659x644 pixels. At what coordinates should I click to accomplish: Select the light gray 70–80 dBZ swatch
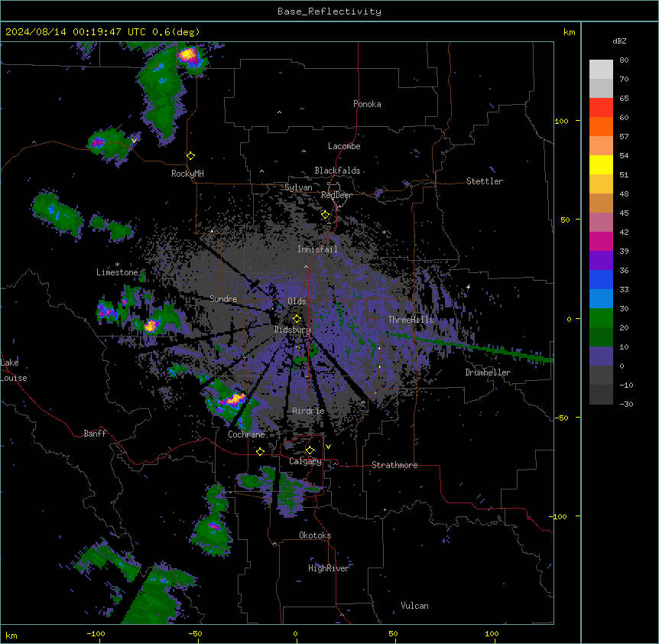click(601, 70)
